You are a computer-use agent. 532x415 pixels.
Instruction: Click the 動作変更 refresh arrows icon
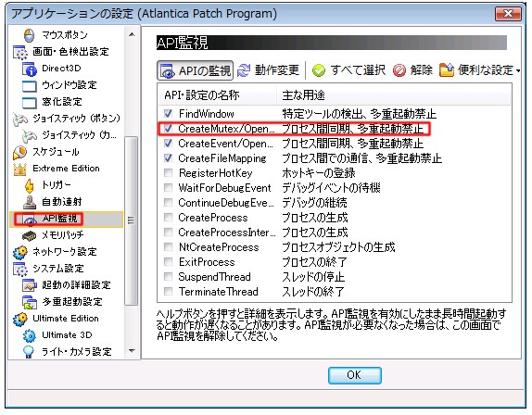click(244, 70)
